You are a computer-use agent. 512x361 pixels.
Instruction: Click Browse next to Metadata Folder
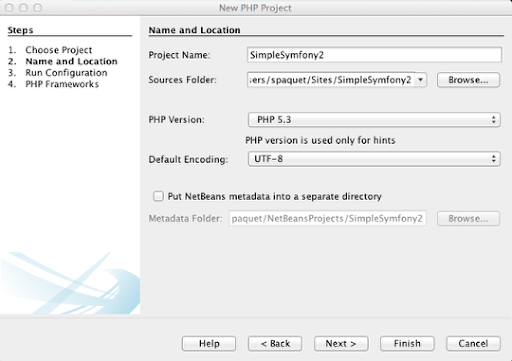[468, 219]
